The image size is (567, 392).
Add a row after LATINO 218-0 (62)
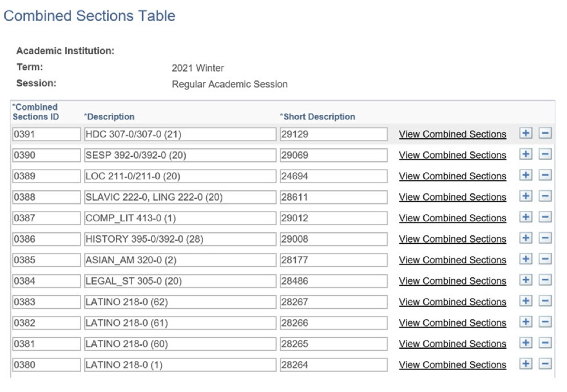click(x=526, y=301)
